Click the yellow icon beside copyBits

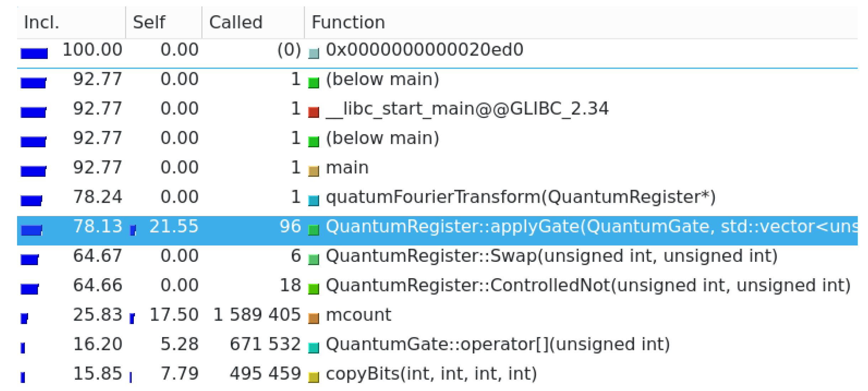tap(313, 377)
